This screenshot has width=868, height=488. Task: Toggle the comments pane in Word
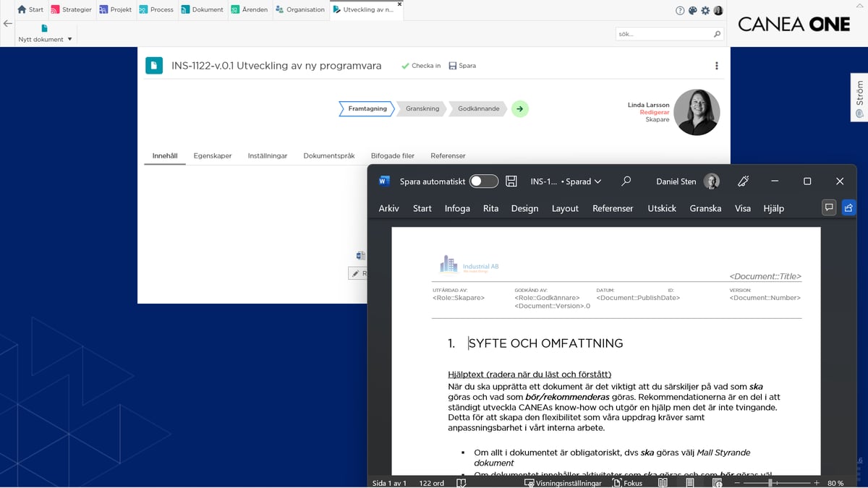click(x=829, y=207)
